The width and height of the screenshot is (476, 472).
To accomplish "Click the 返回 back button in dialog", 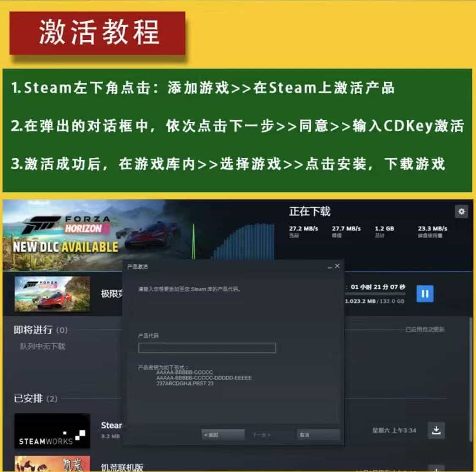I will tap(223, 435).
